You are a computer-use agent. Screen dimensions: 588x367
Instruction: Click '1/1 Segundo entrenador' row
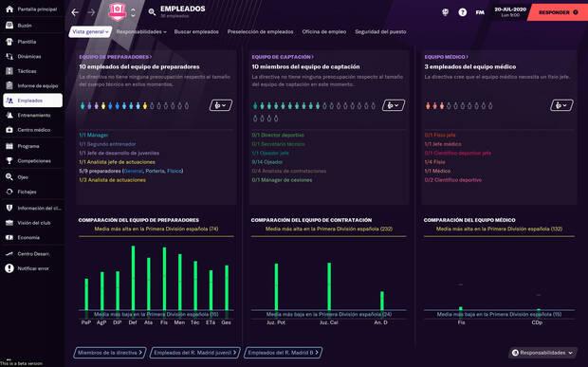click(107, 144)
